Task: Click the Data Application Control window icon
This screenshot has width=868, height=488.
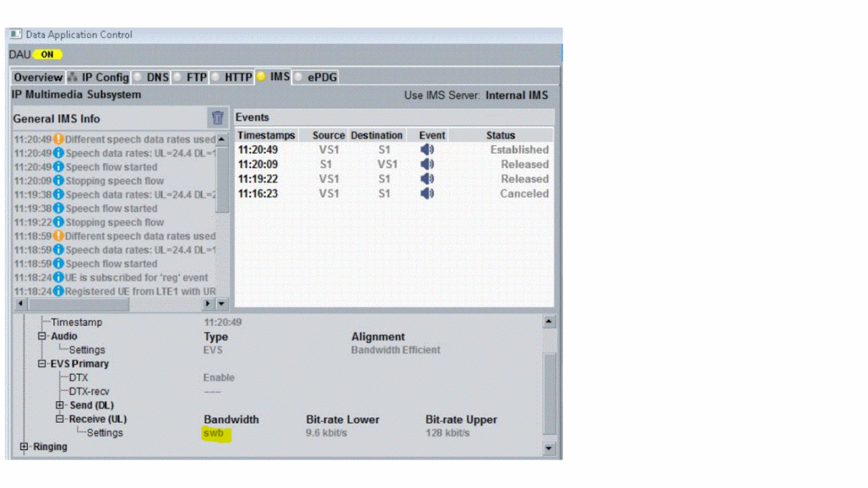Action: pyautogui.click(x=16, y=35)
